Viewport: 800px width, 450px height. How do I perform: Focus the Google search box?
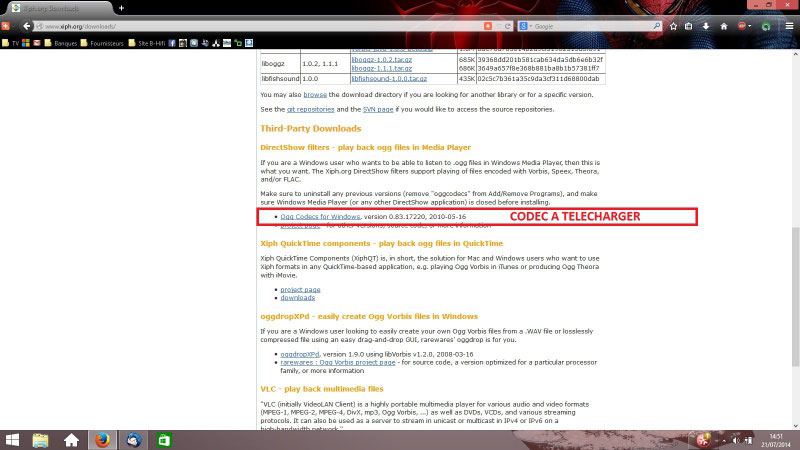pyautogui.click(x=592, y=26)
